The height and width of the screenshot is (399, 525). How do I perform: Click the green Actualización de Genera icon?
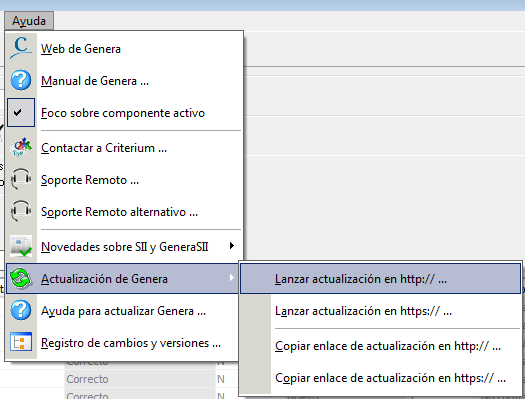[x=21, y=278]
